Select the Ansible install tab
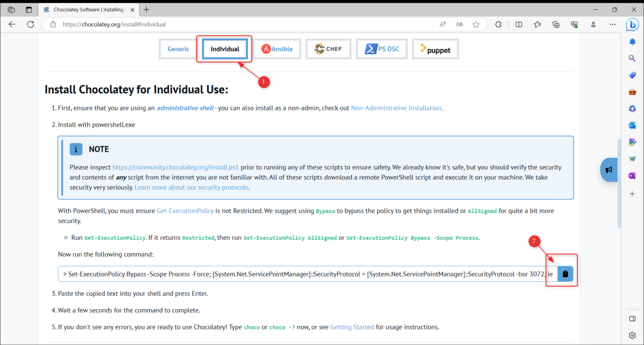 [x=277, y=49]
